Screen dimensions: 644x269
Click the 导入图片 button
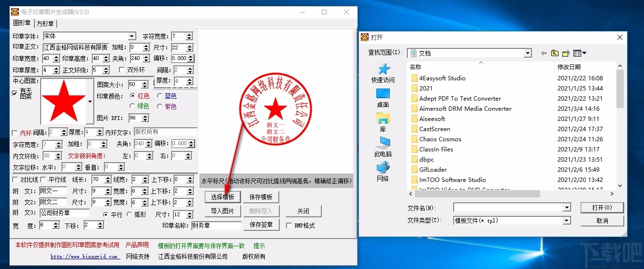click(x=223, y=211)
